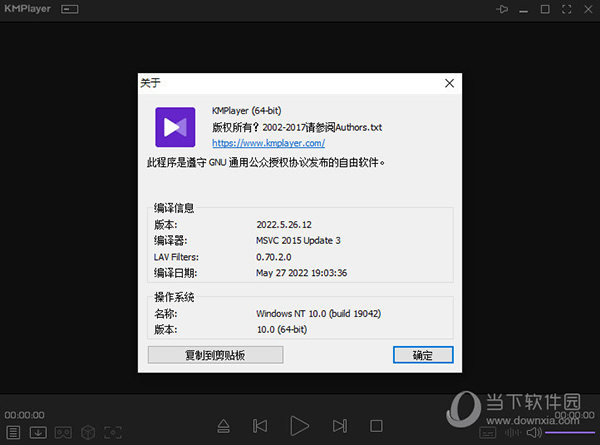This screenshot has width=600, height=445.
Task: Click the 3D cube icon
Action: (x=88, y=433)
